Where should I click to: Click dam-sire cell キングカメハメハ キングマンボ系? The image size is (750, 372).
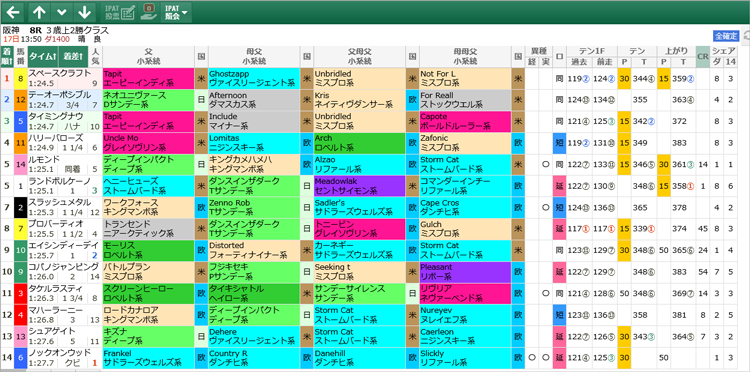coord(254,164)
